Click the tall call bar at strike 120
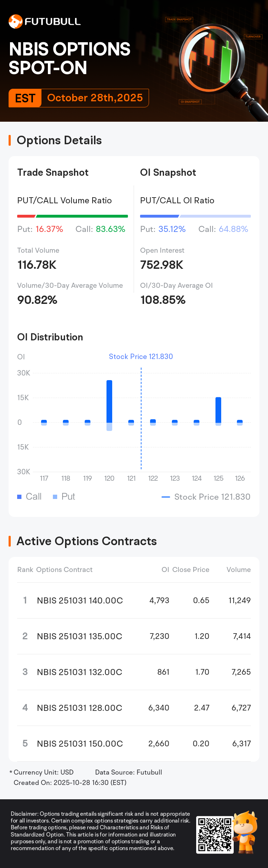The height and width of the screenshot is (868, 268). point(109,401)
